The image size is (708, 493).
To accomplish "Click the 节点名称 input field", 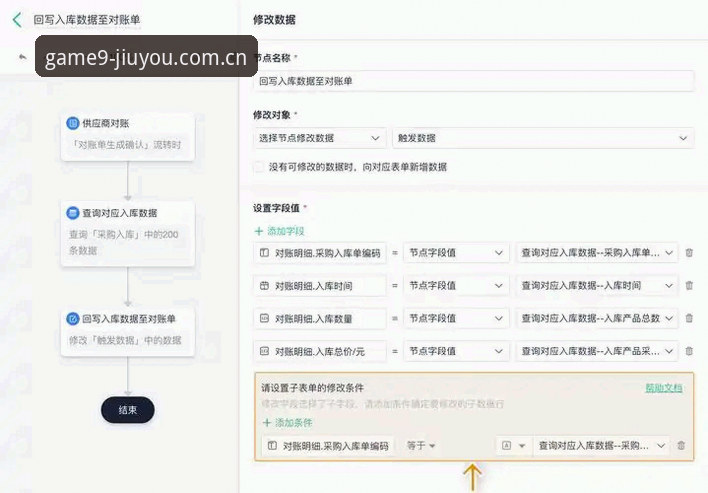I will [474, 81].
